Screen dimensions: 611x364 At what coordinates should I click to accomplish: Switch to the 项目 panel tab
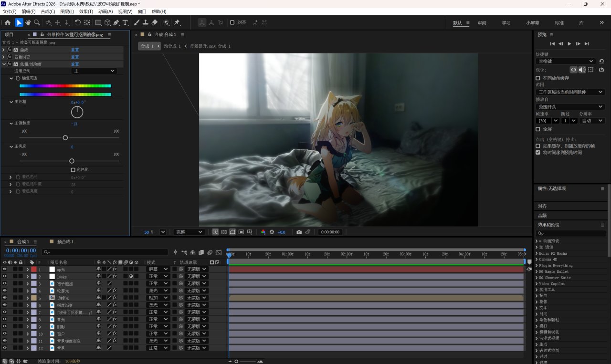[9, 35]
